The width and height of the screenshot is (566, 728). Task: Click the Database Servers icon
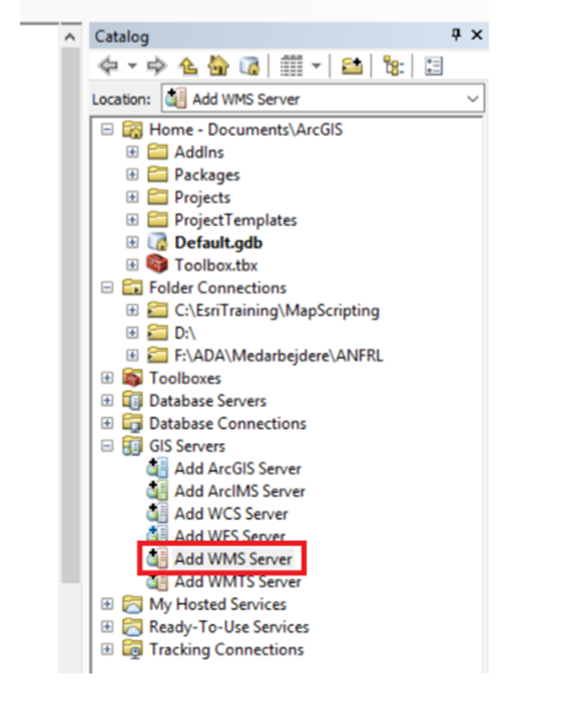(x=133, y=401)
